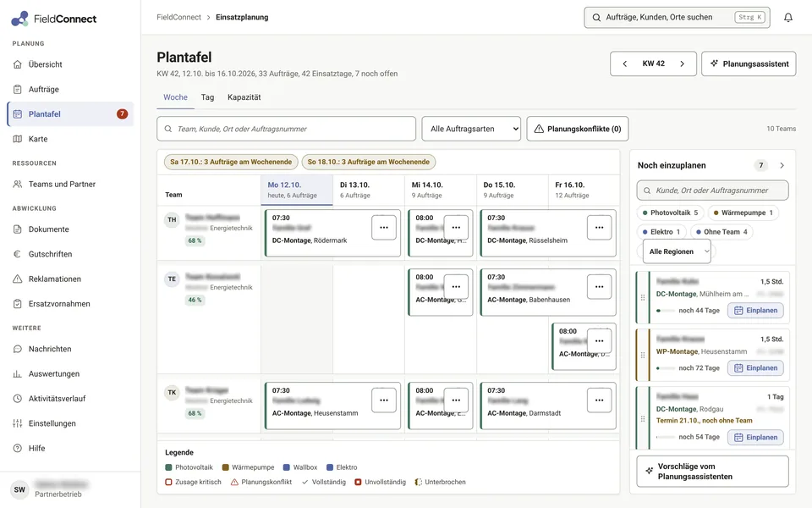Viewport: 812px width, 508px height.
Task: Grab drag handle of Mühlheim DC-Montage card
Action: [643, 297]
